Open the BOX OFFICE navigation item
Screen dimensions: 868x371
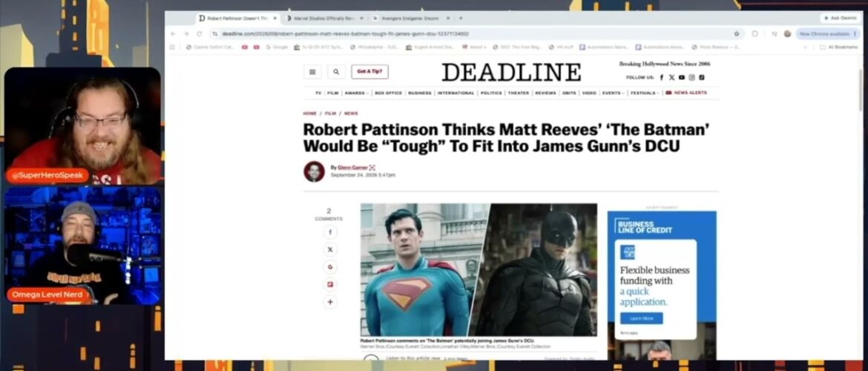(x=388, y=93)
